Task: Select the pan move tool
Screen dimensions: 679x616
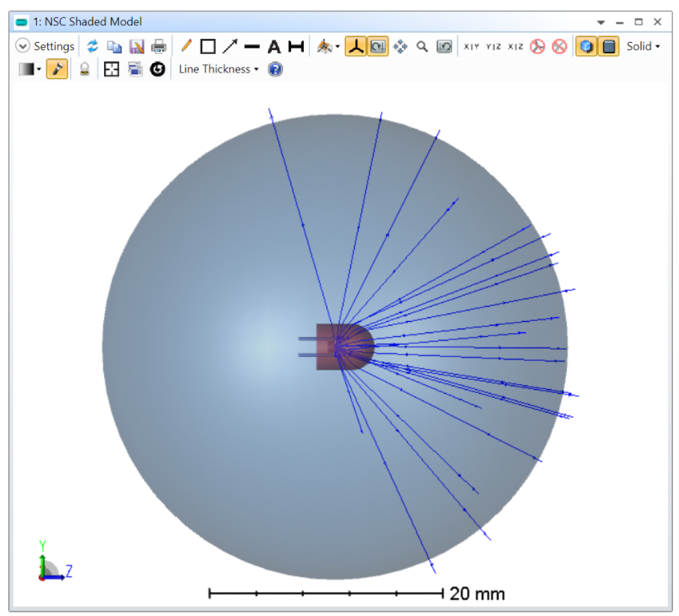Action: (x=400, y=46)
